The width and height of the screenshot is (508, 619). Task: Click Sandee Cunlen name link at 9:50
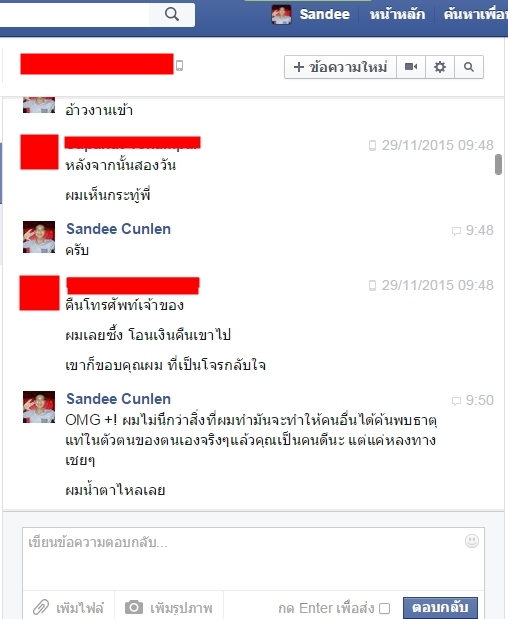pyautogui.click(x=118, y=399)
